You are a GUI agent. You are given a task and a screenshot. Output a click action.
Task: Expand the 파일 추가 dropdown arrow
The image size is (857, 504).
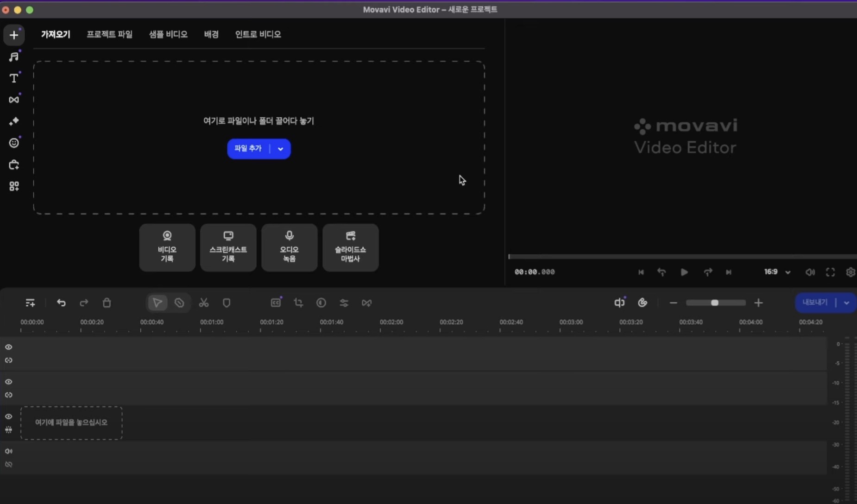pos(280,149)
